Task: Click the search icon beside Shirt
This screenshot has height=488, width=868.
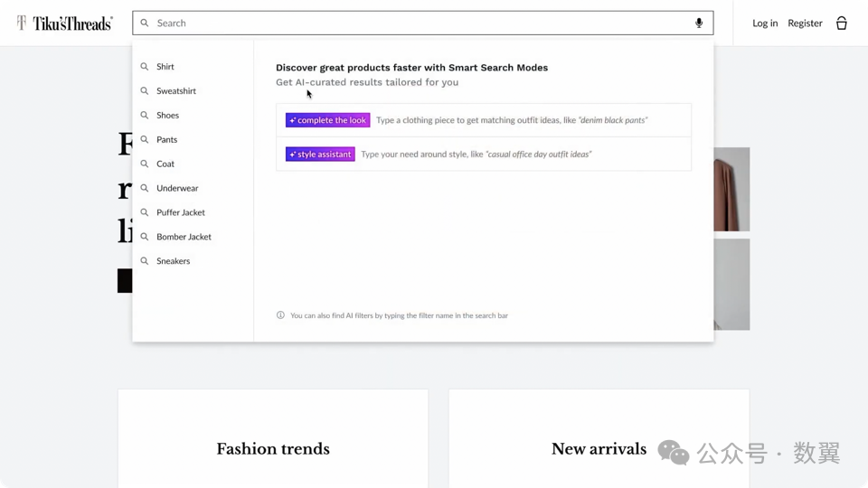Action: 145,67
